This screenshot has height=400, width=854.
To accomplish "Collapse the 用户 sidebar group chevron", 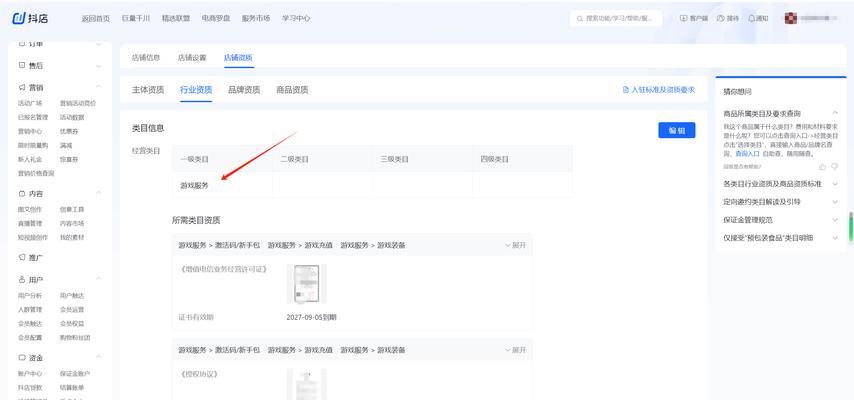I will point(99,280).
